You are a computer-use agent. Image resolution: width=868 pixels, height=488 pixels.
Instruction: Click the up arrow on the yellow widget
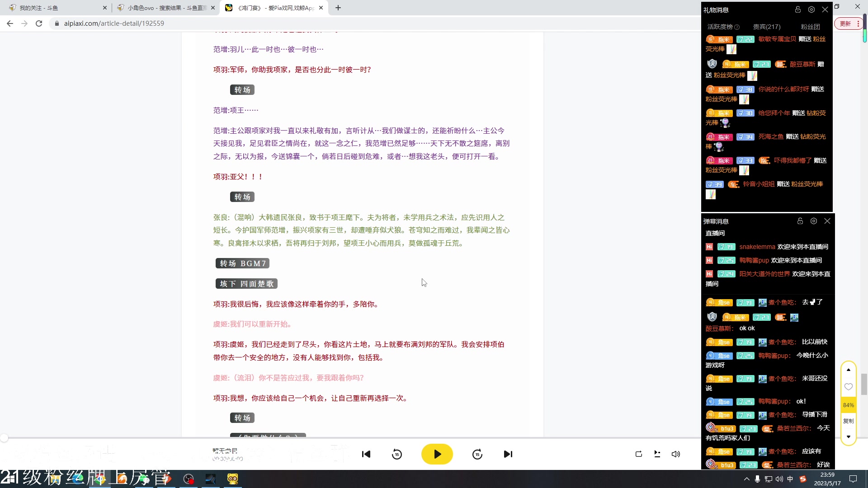(849, 370)
